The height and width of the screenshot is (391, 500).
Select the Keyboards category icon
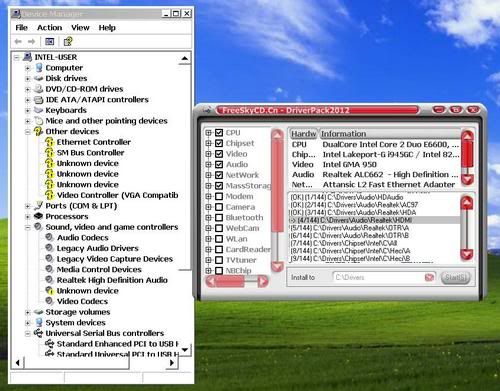point(39,110)
